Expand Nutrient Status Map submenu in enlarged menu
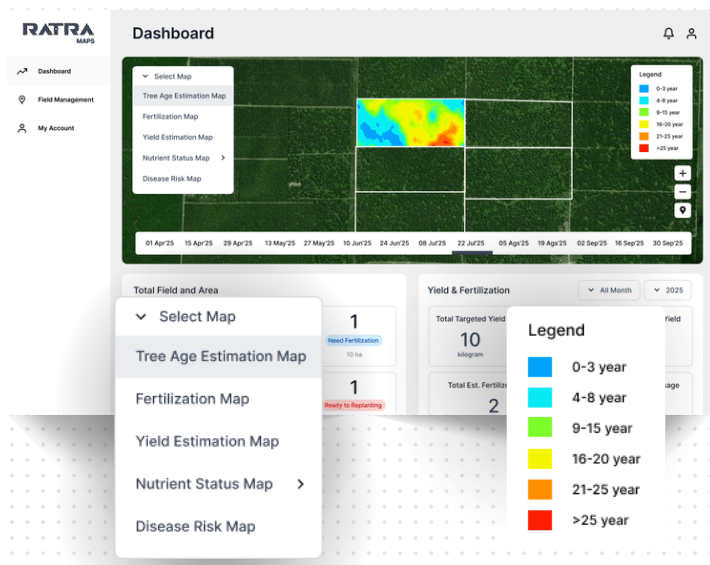710x565 pixels. [x=300, y=485]
